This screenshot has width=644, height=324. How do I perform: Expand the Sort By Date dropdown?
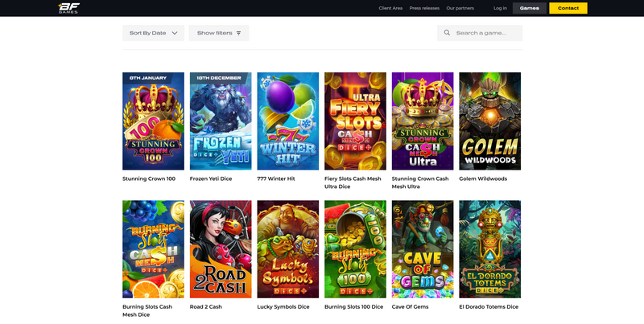[153, 33]
